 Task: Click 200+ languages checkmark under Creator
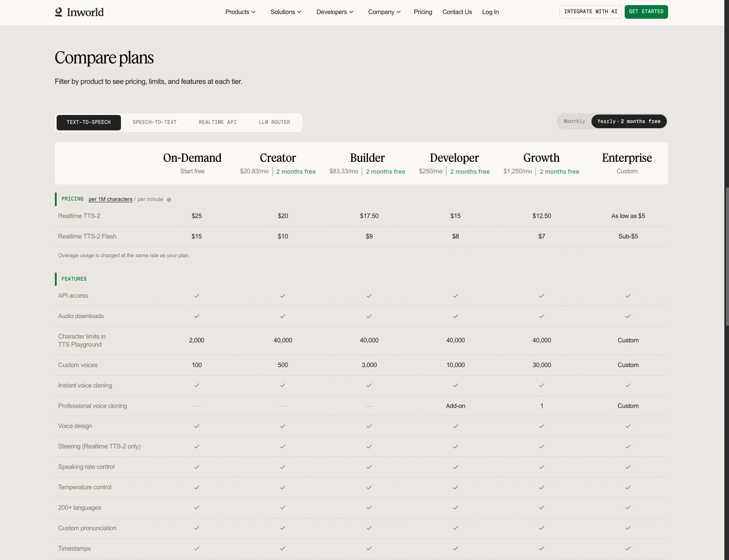[283, 508]
